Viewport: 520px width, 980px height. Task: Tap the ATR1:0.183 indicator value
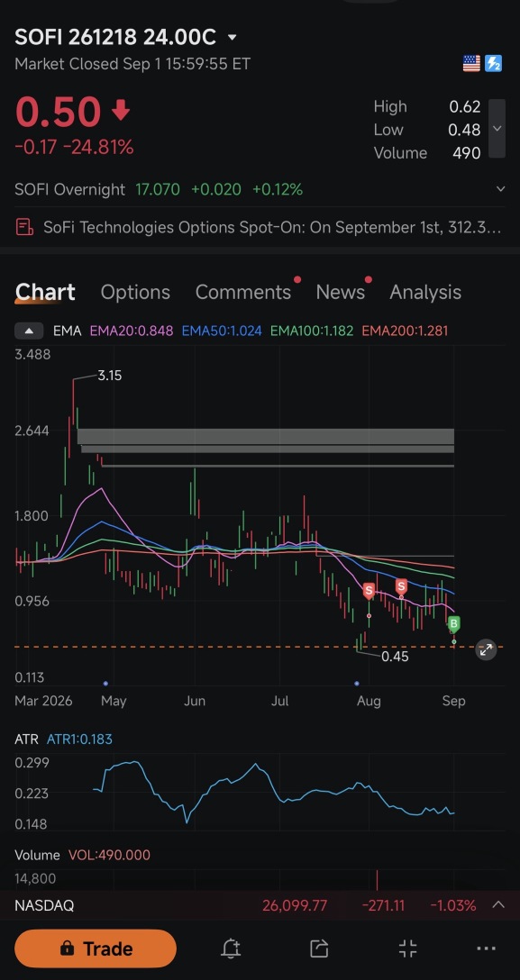79,740
